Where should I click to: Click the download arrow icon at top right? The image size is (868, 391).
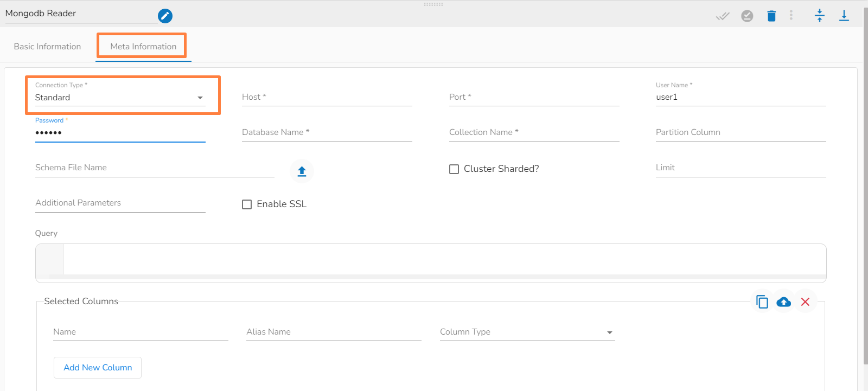pos(844,16)
